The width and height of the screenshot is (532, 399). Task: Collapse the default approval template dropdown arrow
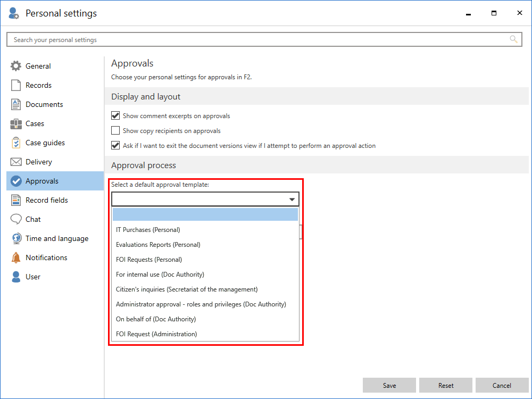point(292,199)
